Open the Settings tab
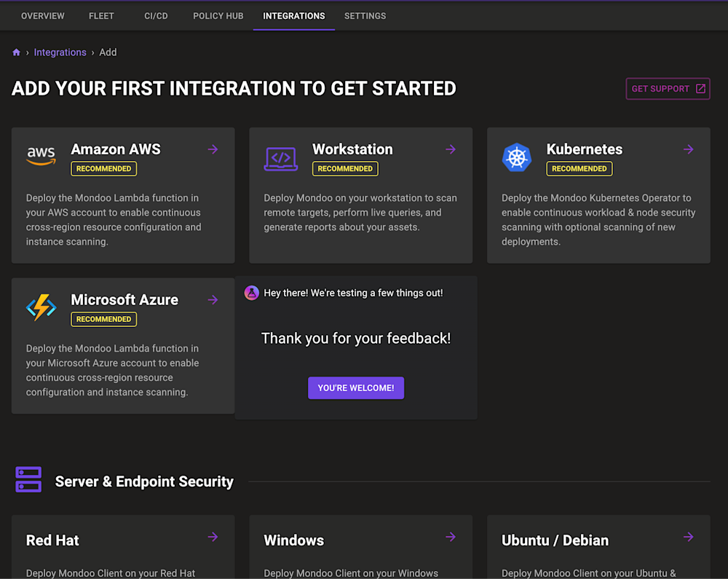The width and height of the screenshot is (728, 579). pos(365,16)
